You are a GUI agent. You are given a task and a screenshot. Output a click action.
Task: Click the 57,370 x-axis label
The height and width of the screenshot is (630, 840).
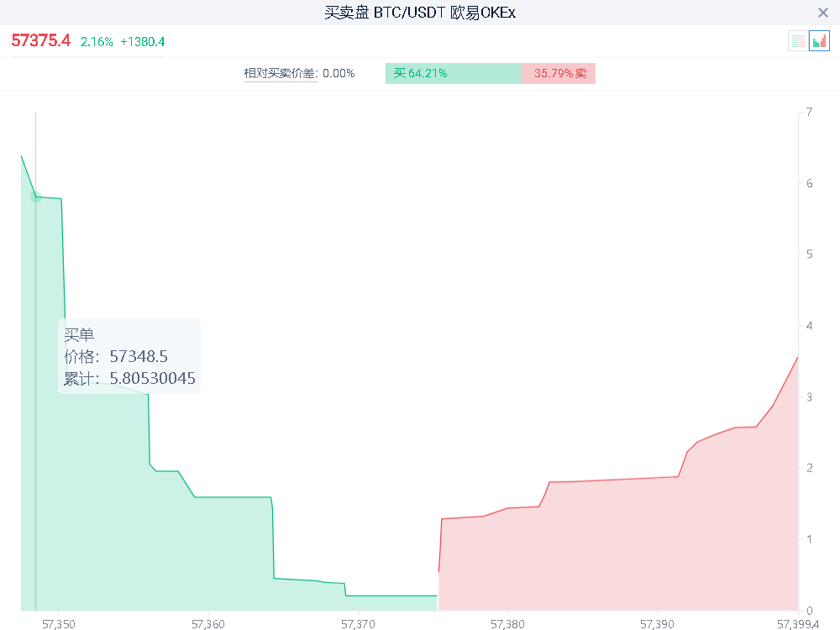[x=358, y=623]
